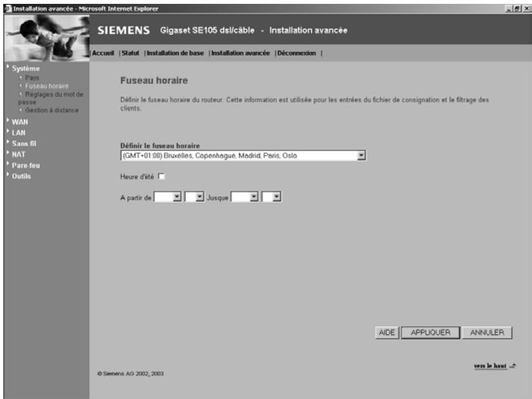Viewport: 532px width, 399px height.
Task: Expand the LAN sidebar section
Action: (x=19, y=133)
